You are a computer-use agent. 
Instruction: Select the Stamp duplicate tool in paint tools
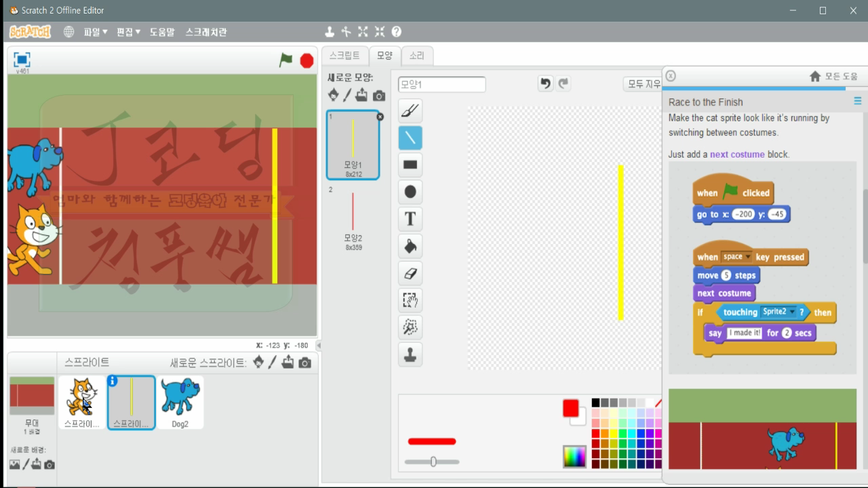click(x=410, y=354)
